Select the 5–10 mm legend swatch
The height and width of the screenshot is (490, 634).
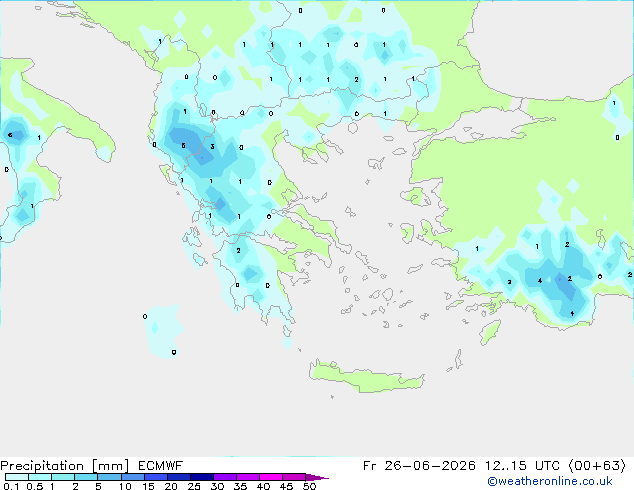click(109, 477)
